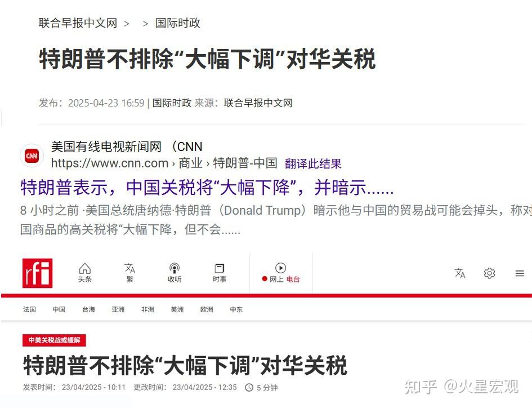
Task: Go to the 台海 section
Action: click(88, 309)
